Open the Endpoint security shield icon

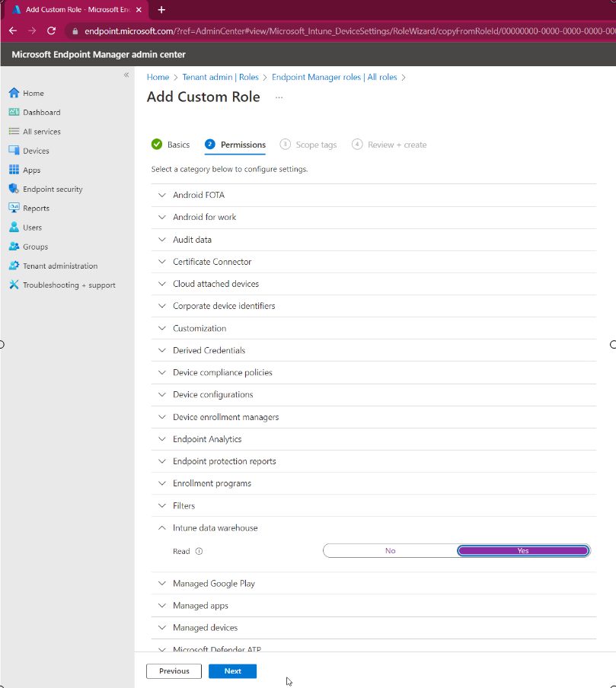click(x=14, y=189)
